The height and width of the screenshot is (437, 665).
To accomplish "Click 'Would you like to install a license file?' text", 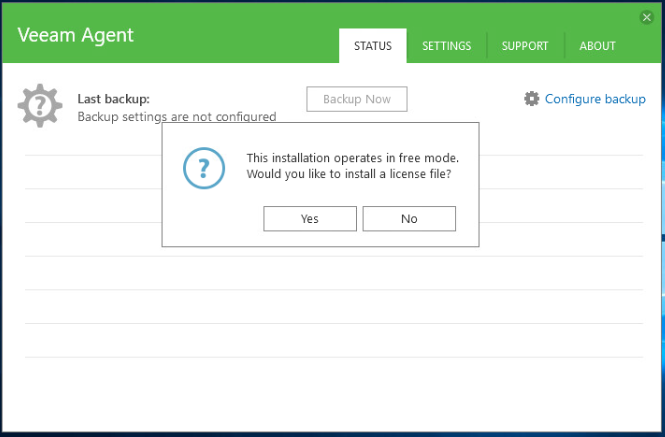I will pos(349,174).
